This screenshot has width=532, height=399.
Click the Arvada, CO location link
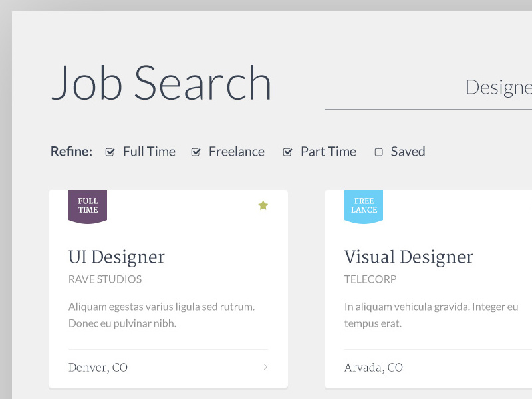374,367
